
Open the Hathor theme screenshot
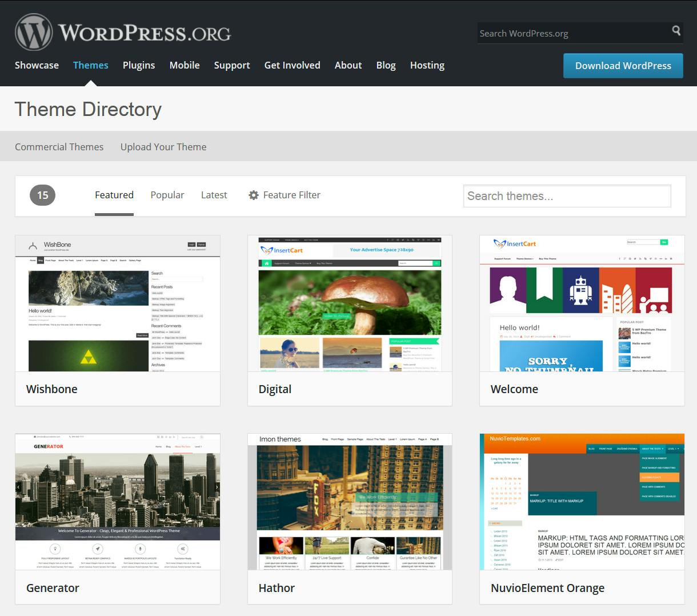click(x=350, y=502)
